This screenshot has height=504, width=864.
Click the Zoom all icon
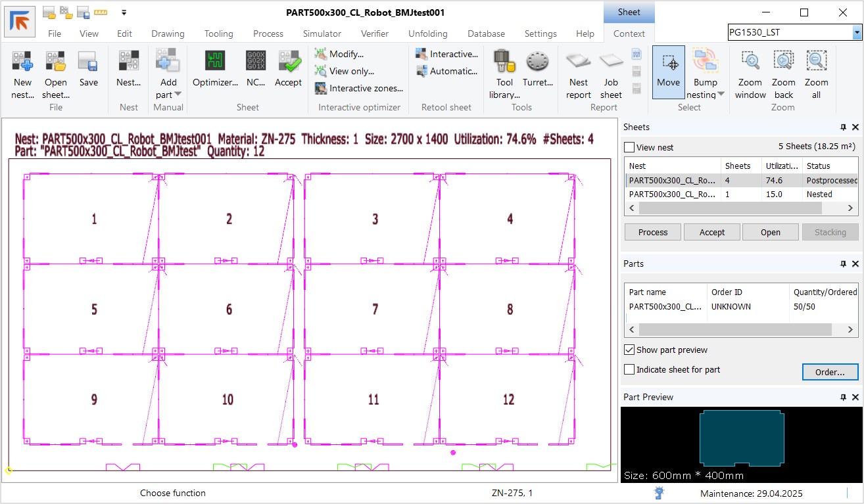coord(816,62)
